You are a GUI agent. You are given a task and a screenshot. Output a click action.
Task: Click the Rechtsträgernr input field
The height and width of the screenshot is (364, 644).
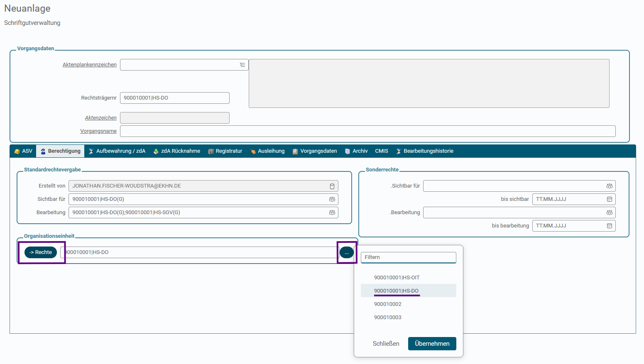click(175, 98)
